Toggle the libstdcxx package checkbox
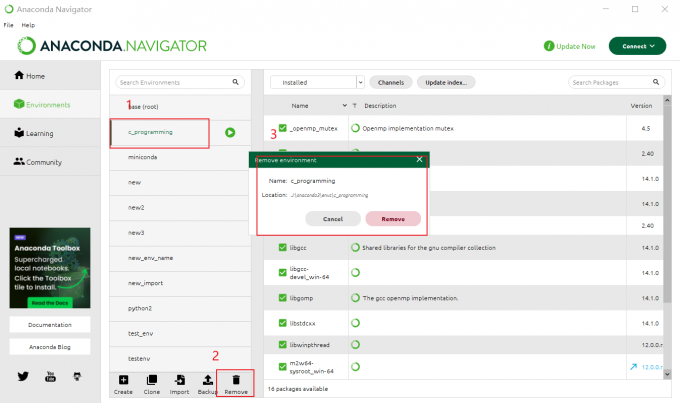680x403 pixels. click(x=283, y=323)
